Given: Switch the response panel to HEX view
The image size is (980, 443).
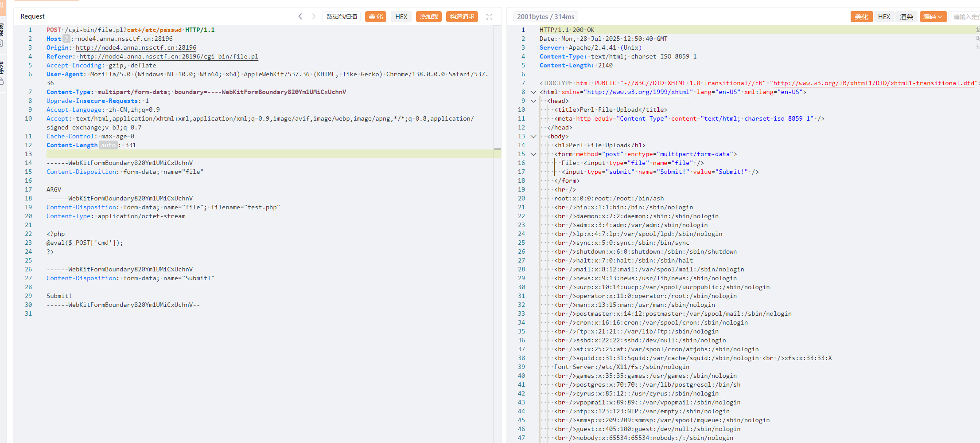Looking at the screenshot, I should pos(884,16).
